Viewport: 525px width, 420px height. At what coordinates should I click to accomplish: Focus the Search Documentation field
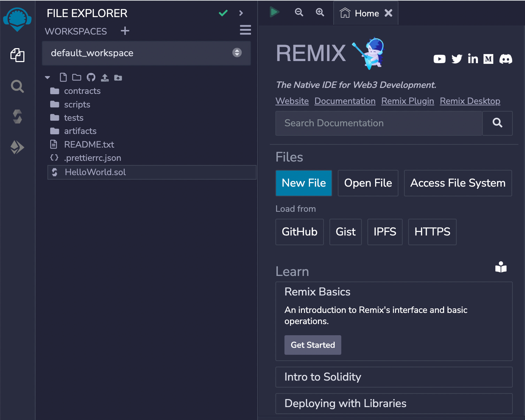click(379, 123)
